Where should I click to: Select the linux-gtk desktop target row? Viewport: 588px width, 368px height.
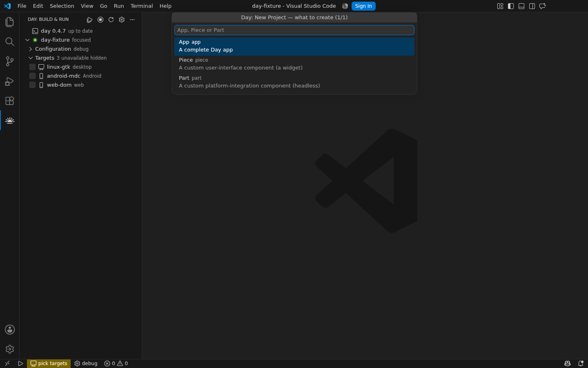coord(81,67)
